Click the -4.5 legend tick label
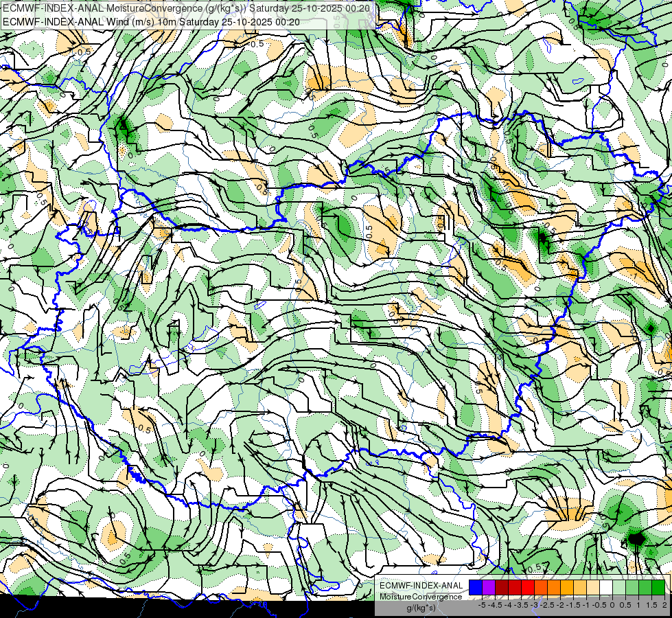Viewport: 672px width, 618px height. click(x=495, y=605)
